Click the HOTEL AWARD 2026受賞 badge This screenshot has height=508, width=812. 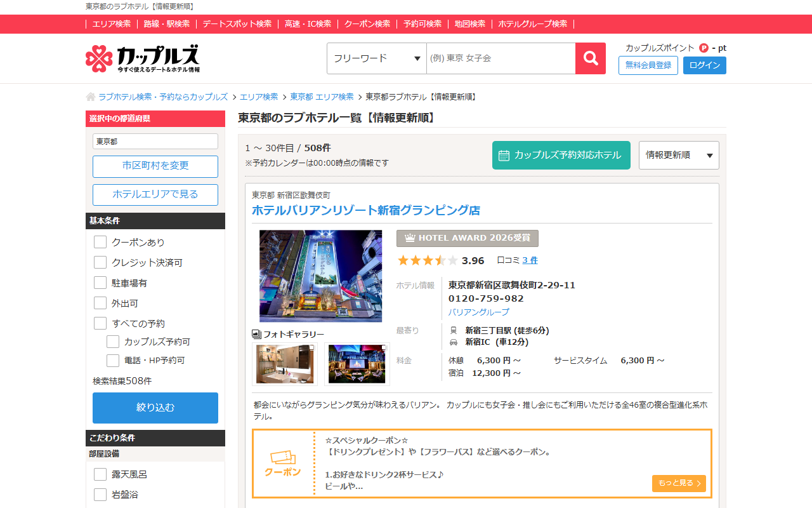click(468, 238)
